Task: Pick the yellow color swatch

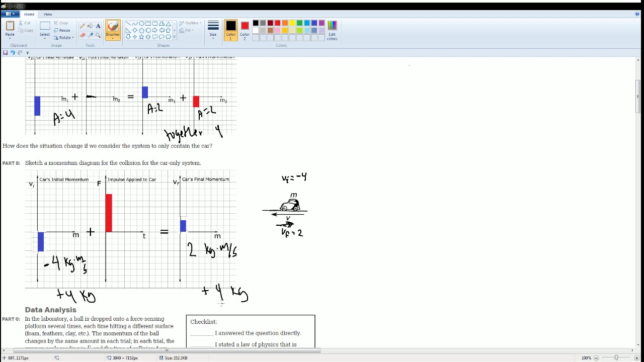Action: [x=292, y=23]
